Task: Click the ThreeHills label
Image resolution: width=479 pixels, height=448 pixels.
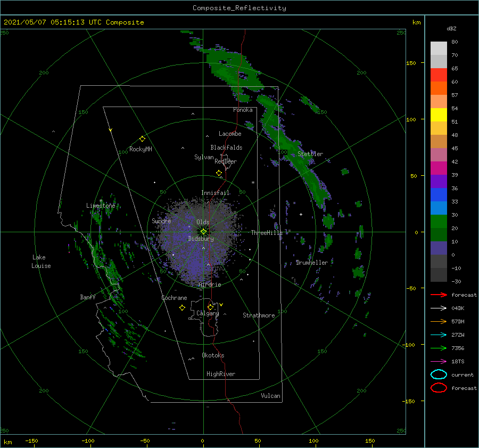Action: [267, 233]
